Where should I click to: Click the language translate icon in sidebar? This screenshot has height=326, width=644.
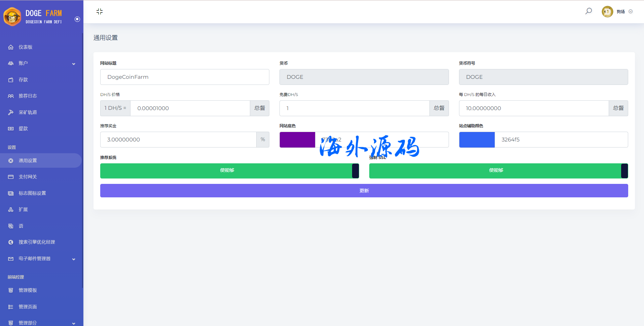point(11,226)
